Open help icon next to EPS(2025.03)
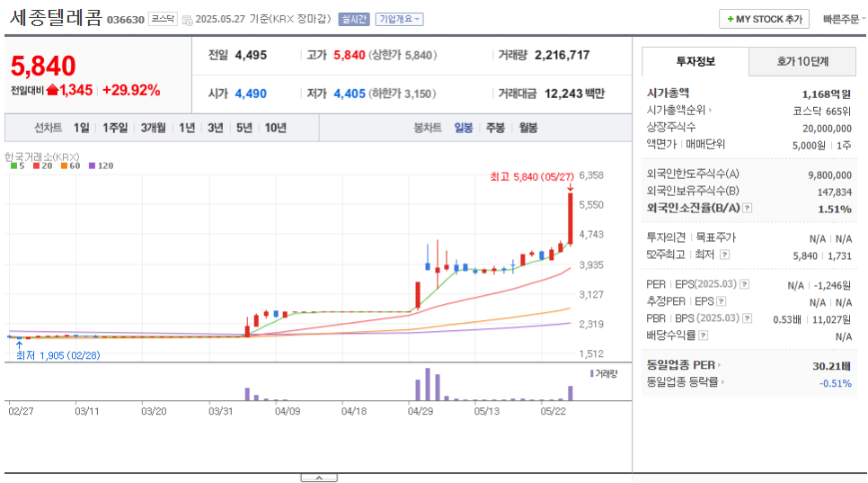Image resolution: width=868 pixels, height=483 pixels. click(745, 285)
